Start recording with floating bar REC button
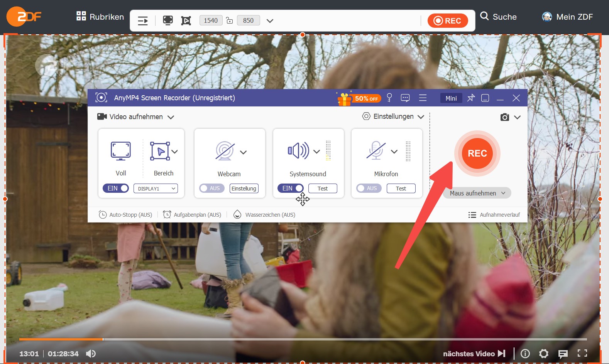The width and height of the screenshot is (609, 364). 448,20
